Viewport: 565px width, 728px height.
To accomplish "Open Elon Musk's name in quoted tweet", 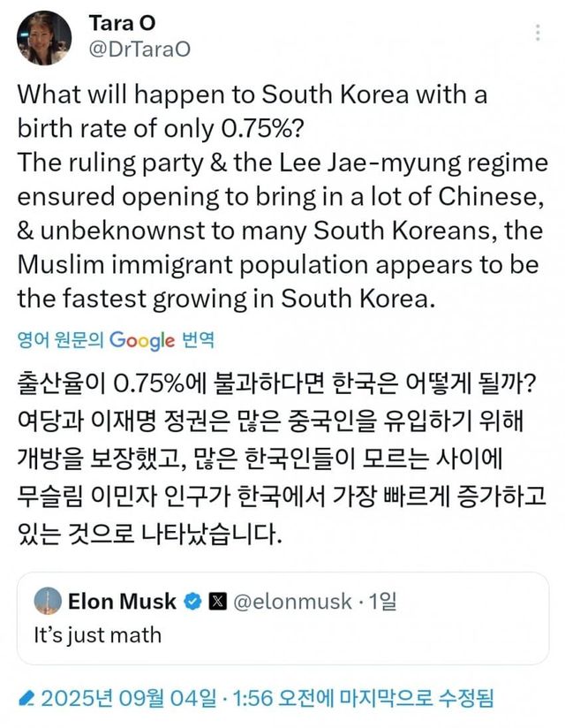I will tap(122, 602).
